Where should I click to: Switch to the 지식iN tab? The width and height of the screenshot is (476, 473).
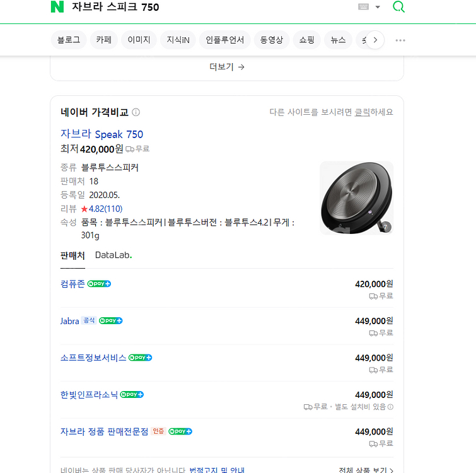(178, 40)
